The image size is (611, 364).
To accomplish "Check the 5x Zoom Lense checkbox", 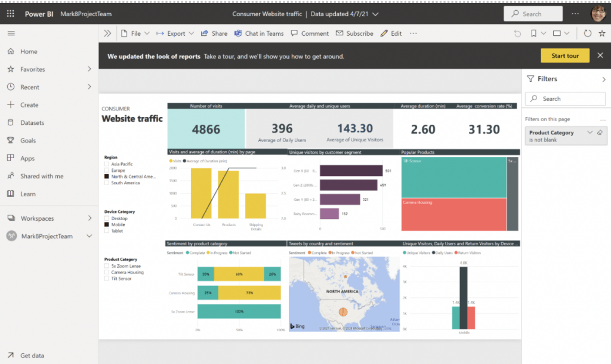I will (x=106, y=266).
